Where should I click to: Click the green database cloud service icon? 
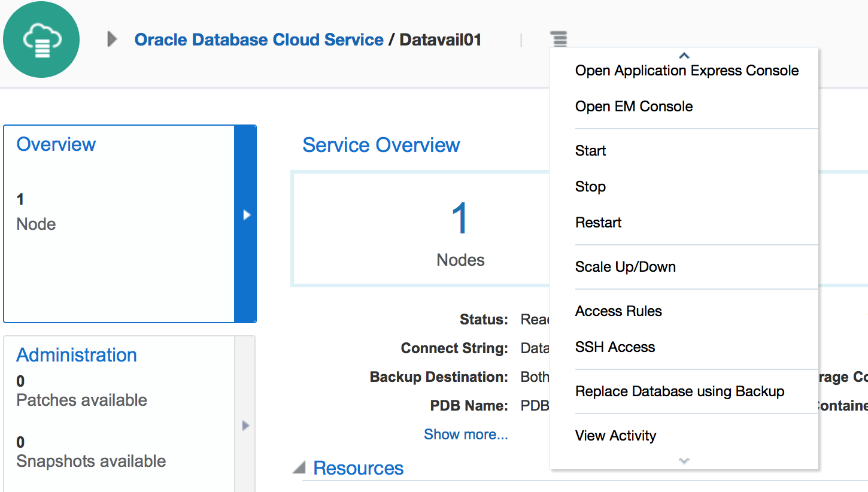point(41,40)
